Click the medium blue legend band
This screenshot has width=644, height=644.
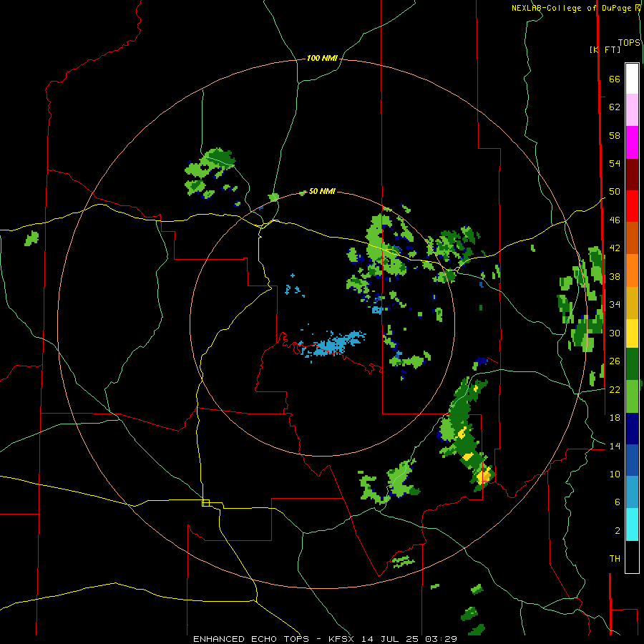click(632, 460)
